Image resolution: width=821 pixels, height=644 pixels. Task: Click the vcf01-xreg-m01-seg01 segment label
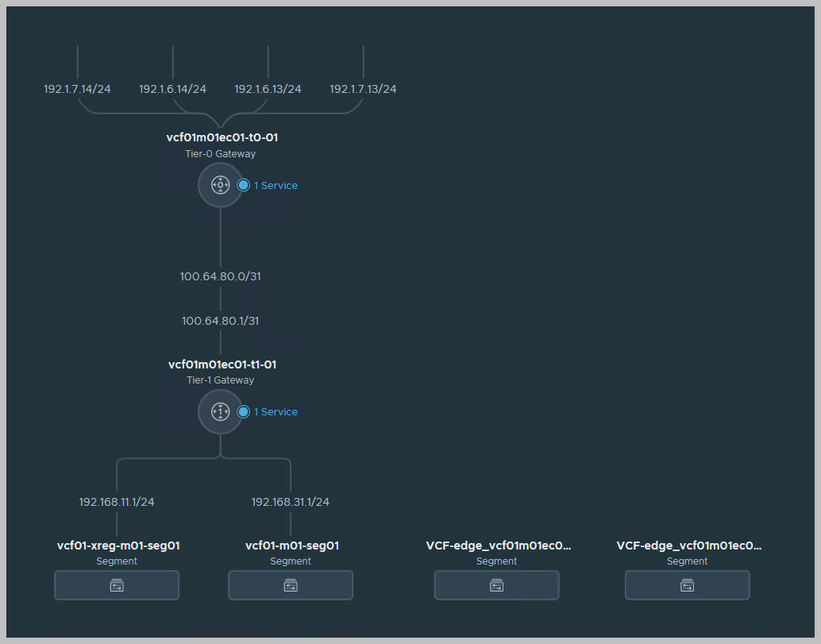pyautogui.click(x=118, y=546)
